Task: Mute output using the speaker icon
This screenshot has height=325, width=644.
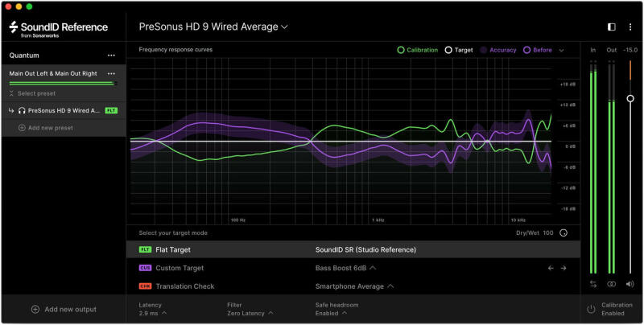Action: pyautogui.click(x=630, y=284)
